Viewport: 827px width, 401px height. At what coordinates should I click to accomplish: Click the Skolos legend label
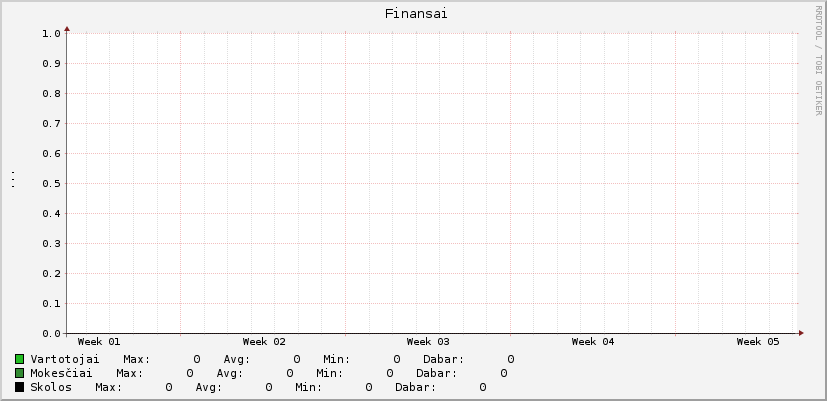pos(51,386)
